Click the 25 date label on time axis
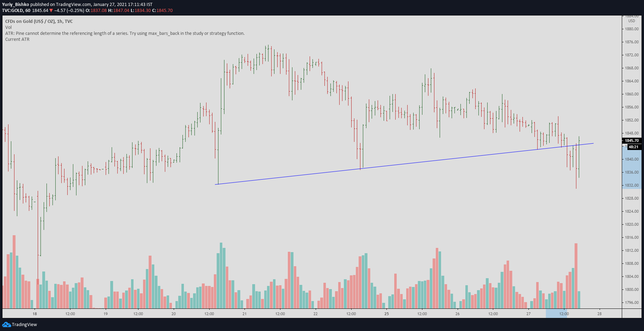644x331 pixels. point(386,314)
